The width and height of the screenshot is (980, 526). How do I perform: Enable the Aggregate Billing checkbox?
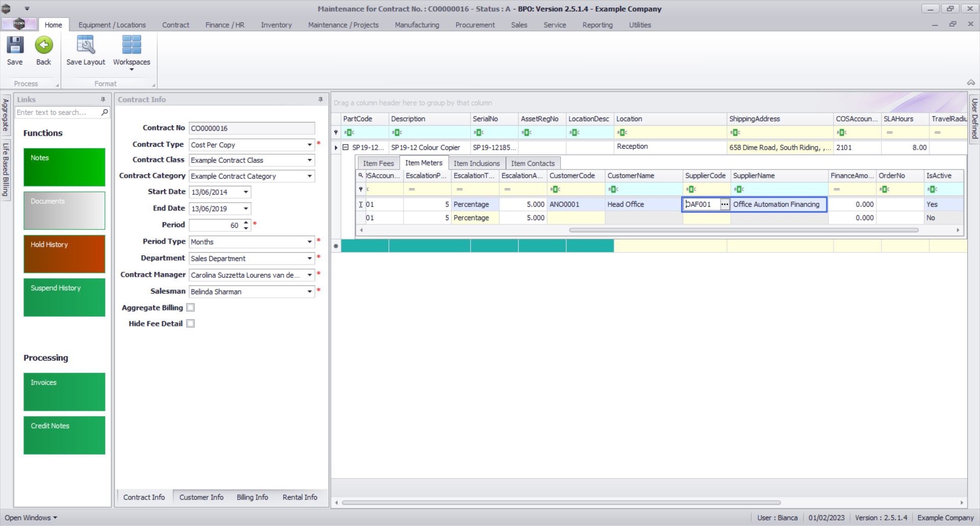190,307
